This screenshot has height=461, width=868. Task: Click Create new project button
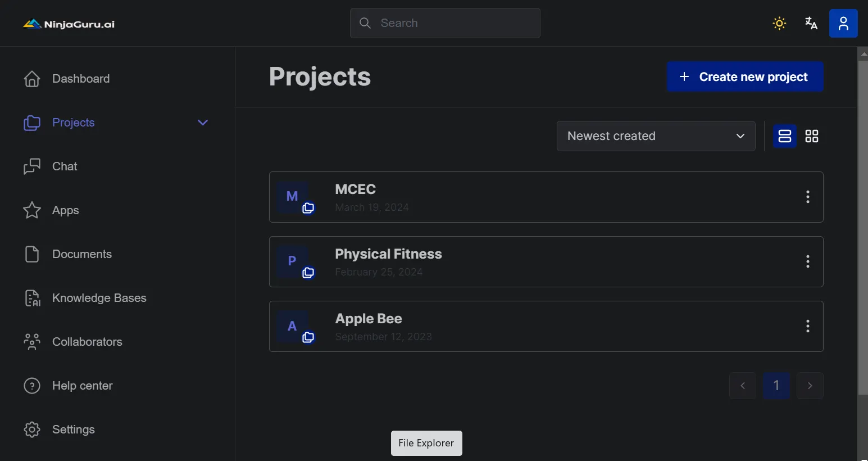pos(745,76)
